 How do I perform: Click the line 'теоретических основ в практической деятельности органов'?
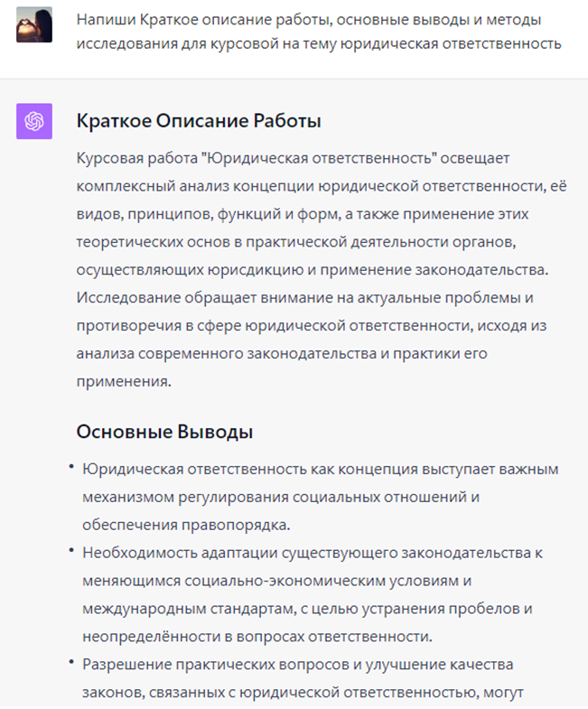pyautogui.click(x=296, y=242)
